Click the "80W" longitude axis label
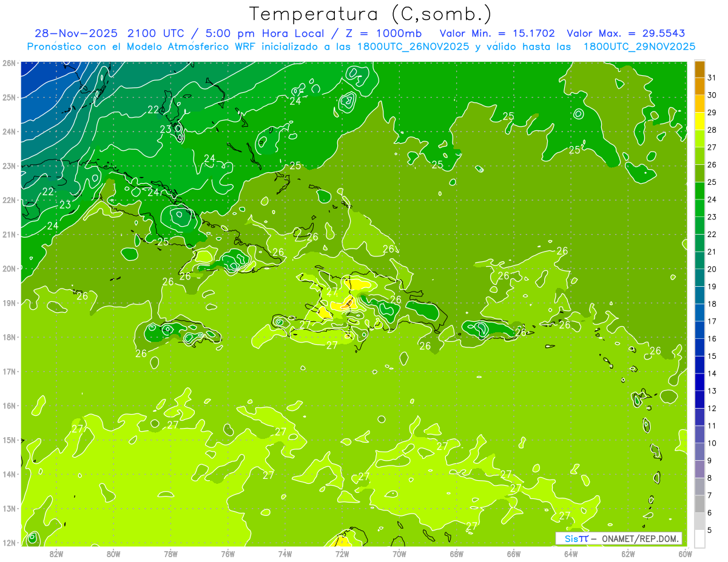 [113, 554]
